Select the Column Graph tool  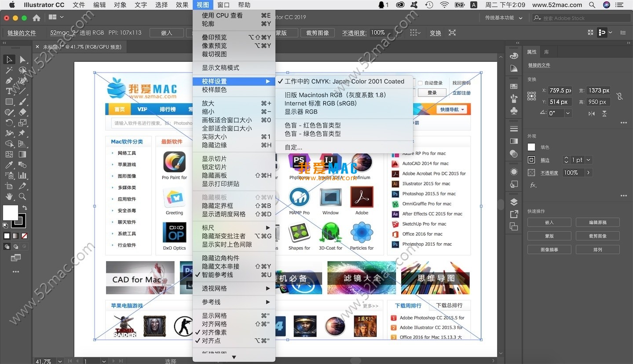pyautogui.click(x=22, y=175)
